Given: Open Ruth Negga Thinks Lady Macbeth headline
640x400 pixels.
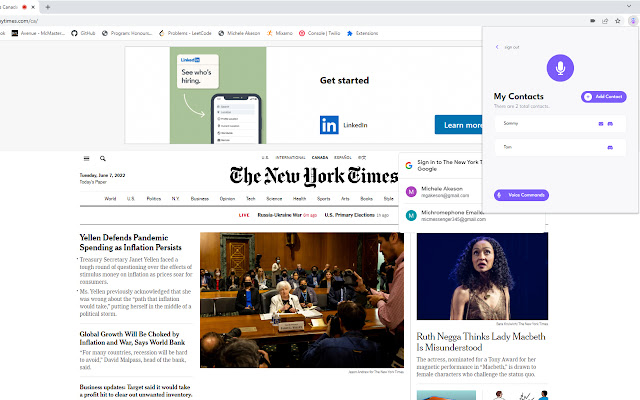Looking at the screenshot, I should 481,342.
